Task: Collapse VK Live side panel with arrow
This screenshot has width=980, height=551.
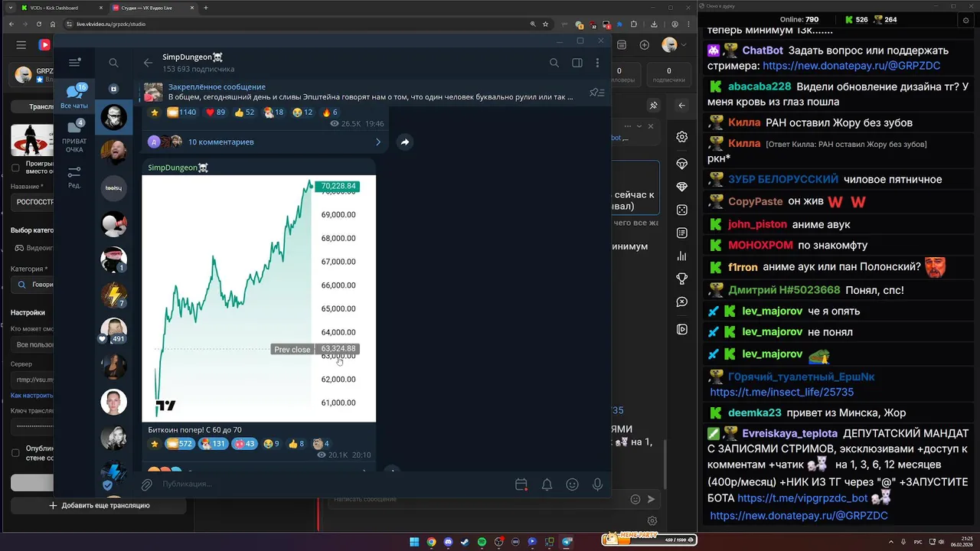Action: click(681, 106)
